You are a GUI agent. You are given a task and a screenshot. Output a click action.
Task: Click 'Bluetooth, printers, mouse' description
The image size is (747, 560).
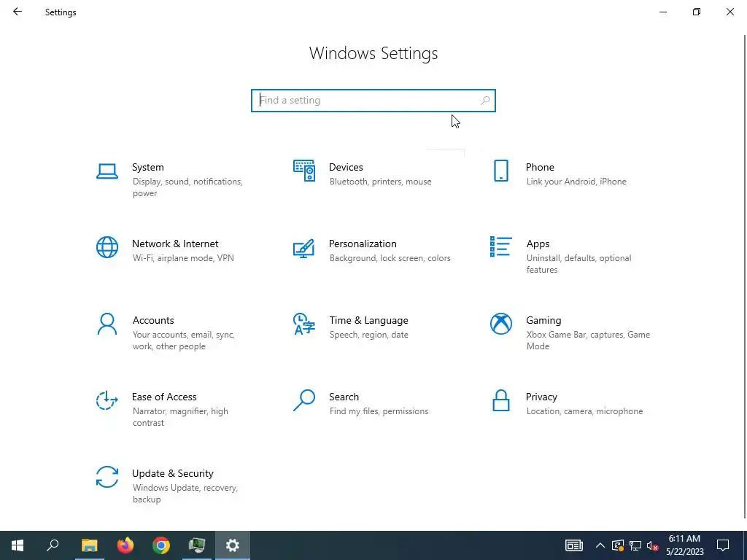380,182
